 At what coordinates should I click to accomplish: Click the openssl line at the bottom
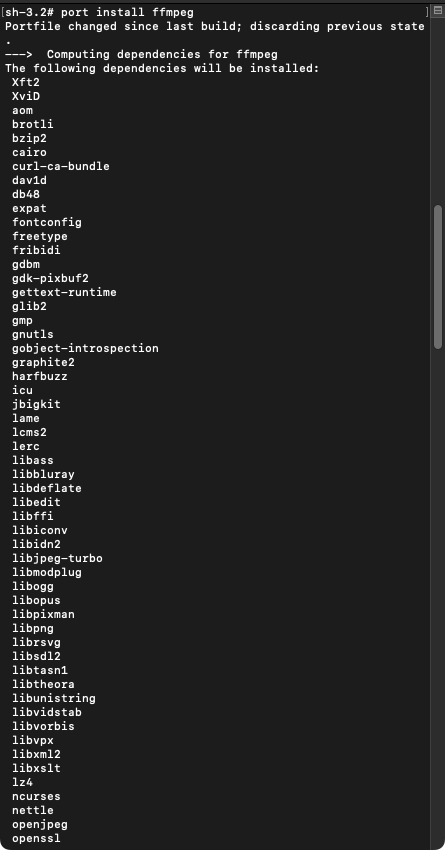[36, 839]
